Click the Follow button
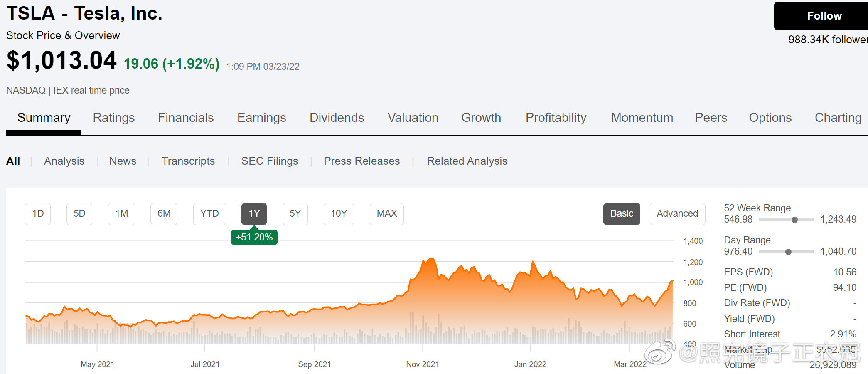The image size is (868, 374). (x=821, y=16)
